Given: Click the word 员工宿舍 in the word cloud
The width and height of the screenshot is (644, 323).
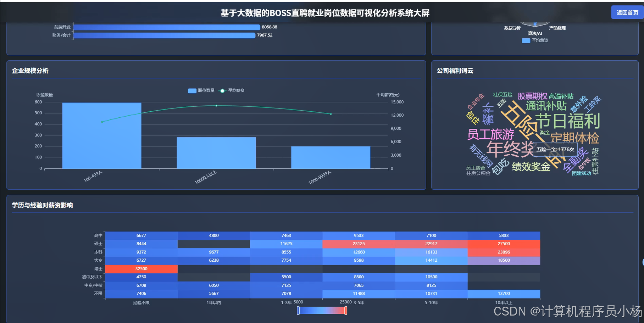Looking at the screenshot, I should click(476, 168).
